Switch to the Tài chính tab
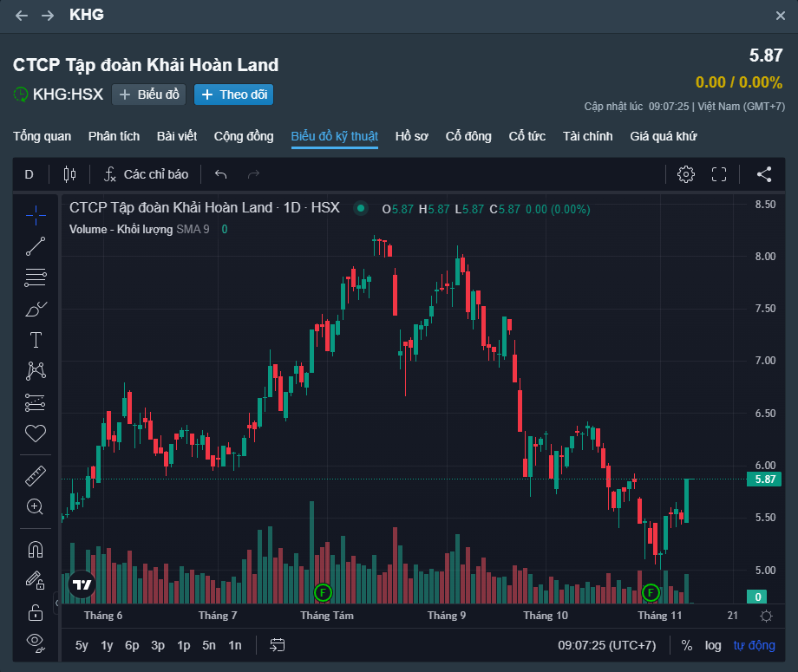Viewport: 798px width, 672px height. point(588,136)
